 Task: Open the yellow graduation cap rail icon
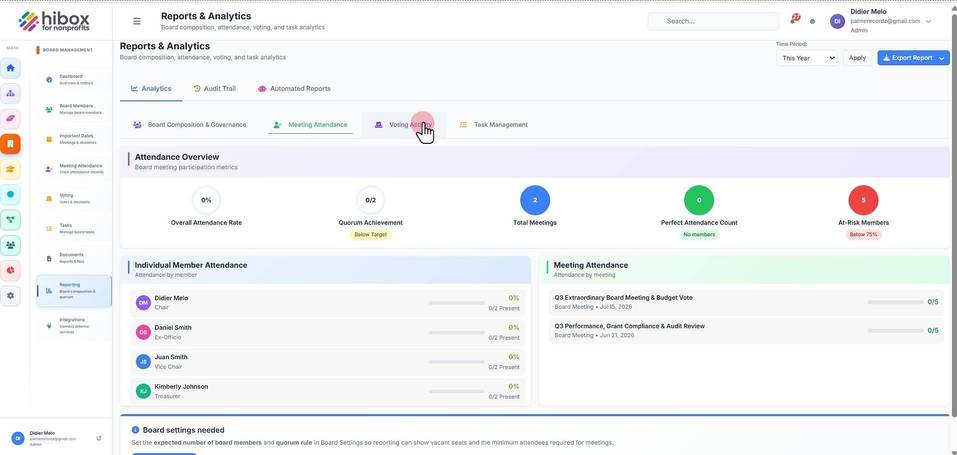(10, 169)
